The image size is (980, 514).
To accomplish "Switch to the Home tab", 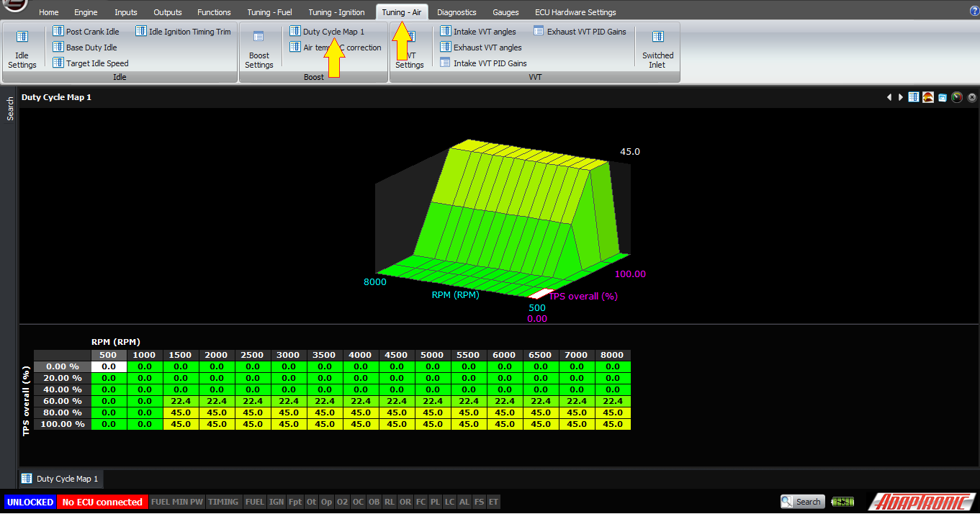I will [49, 12].
